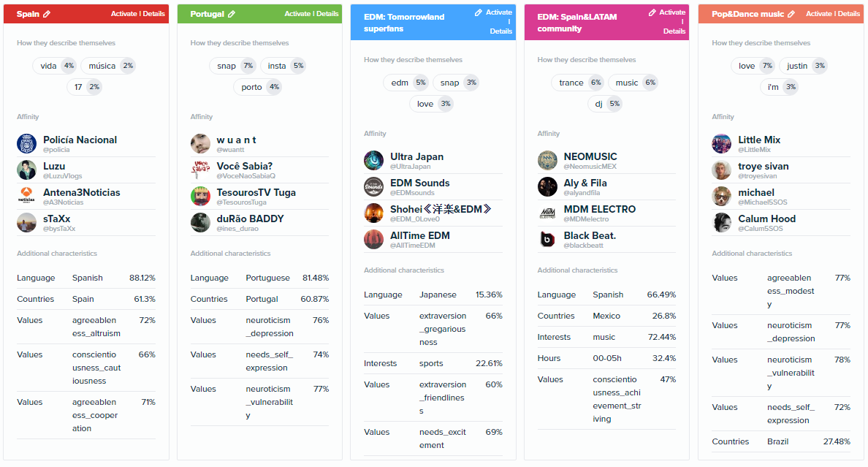Click the '17 2%' keyword tag

[x=84, y=87]
